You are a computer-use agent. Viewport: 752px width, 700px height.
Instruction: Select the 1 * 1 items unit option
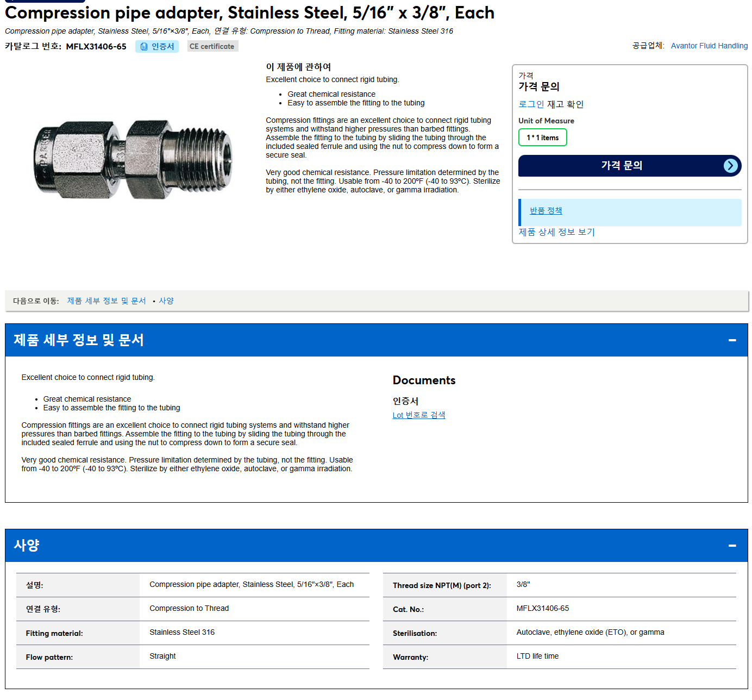point(542,137)
